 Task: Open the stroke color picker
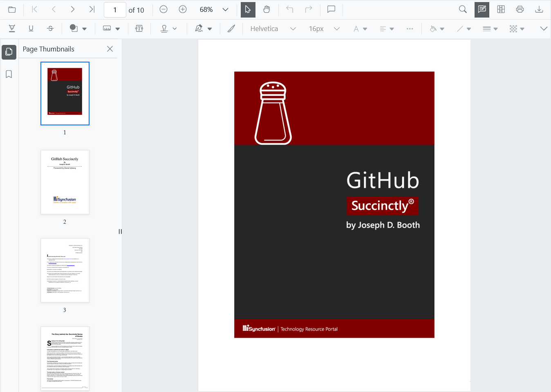(464, 29)
